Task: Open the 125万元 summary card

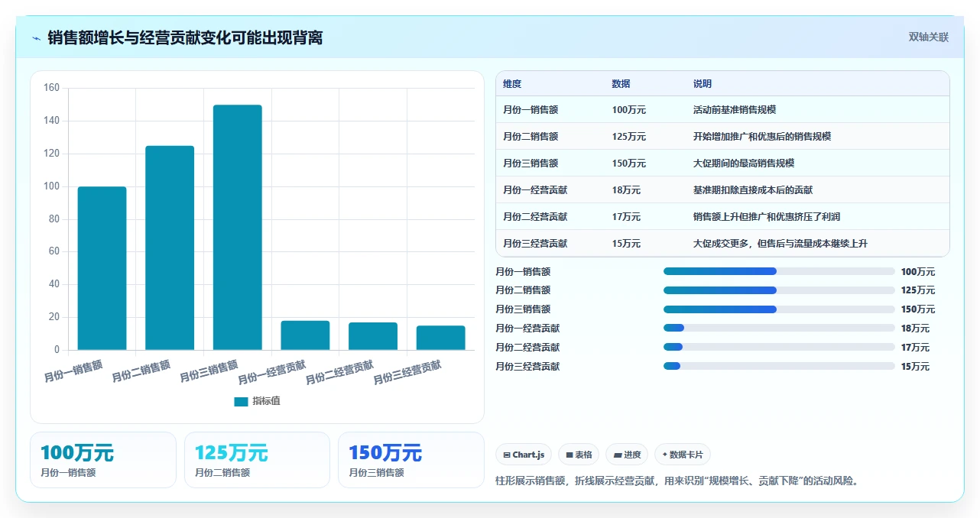Action: pos(257,460)
